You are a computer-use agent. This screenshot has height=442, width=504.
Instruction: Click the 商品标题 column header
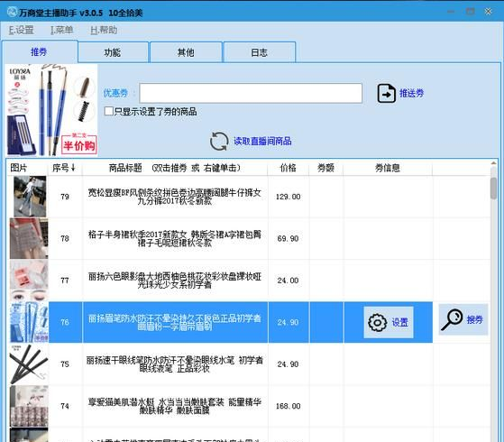(175, 168)
